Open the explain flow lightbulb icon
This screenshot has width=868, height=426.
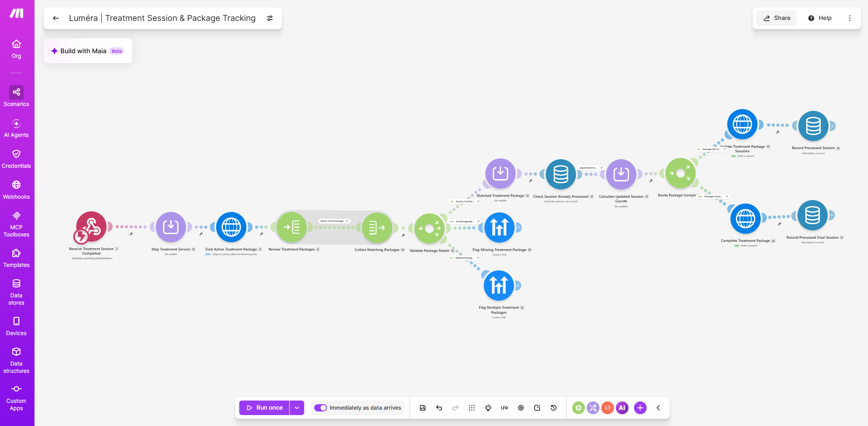click(488, 408)
